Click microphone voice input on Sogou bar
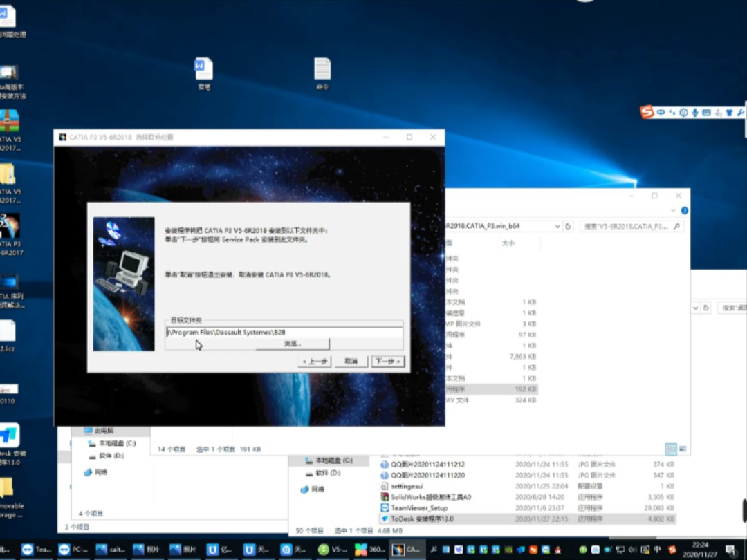The width and height of the screenshot is (747, 560). coord(695,113)
